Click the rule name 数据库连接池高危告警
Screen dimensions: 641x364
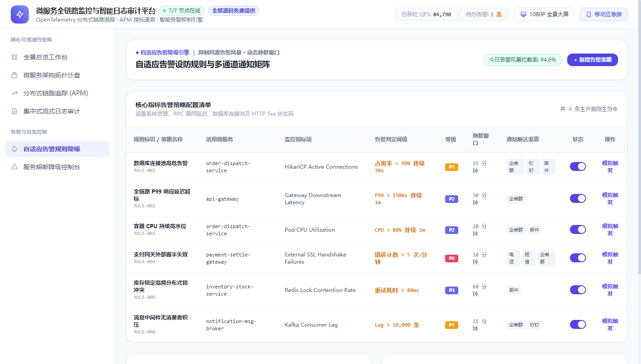point(161,163)
